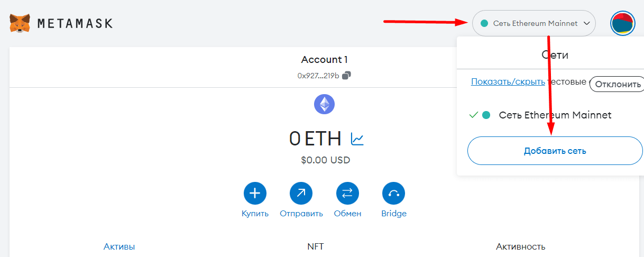Switch to the Активы tab
The height and width of the screenshot is (257, 644).
[x=119, y=246]
